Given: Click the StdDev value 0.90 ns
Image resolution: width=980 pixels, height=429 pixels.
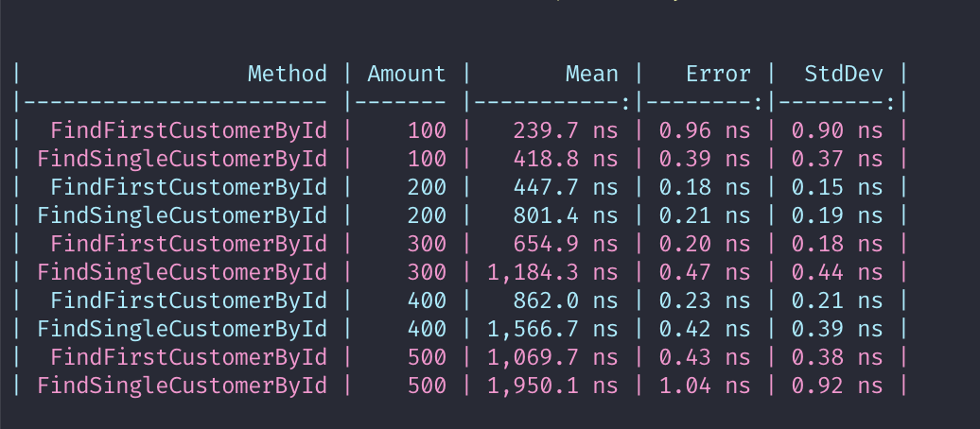Looking at the screenshot, I should click(x=837, y=130).
